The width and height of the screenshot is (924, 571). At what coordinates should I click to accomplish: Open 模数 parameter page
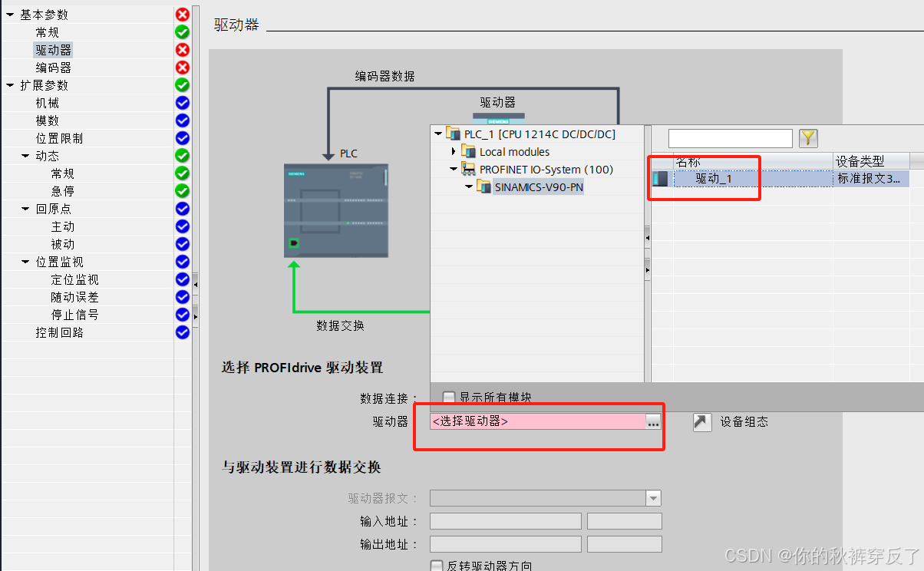coord(48,120)
